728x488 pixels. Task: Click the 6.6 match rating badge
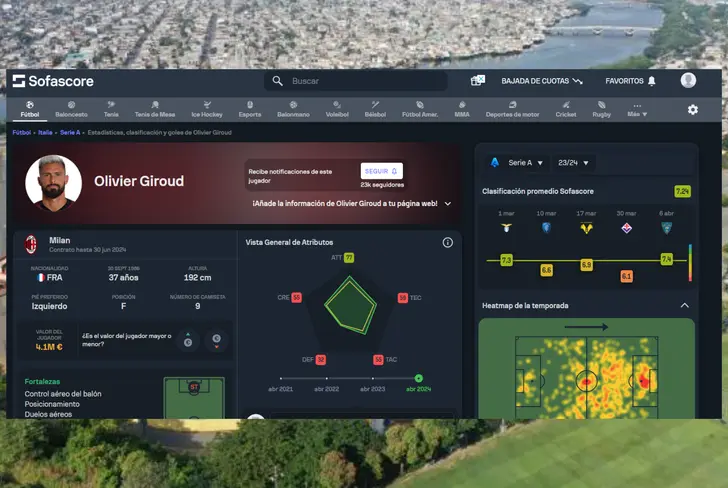pyautogui.click(x=546, y=270)
